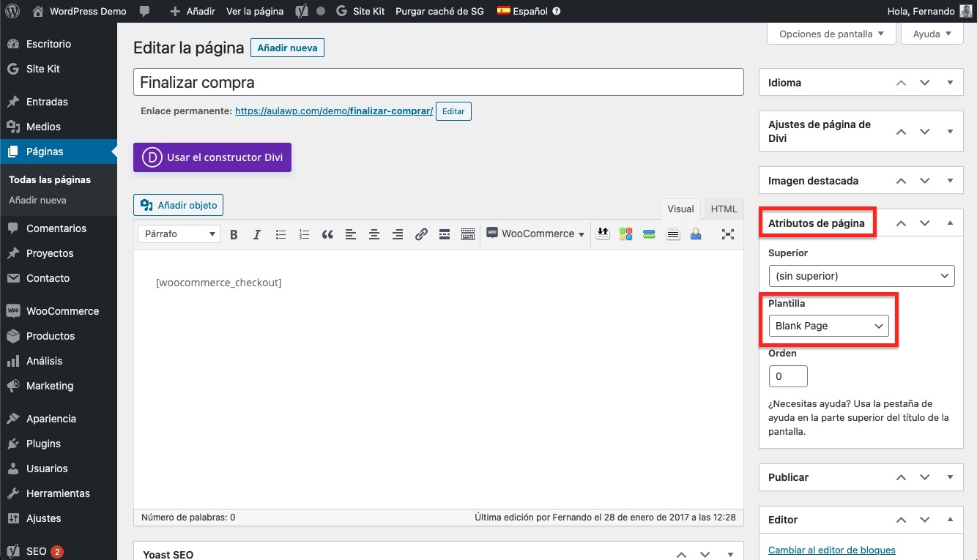This screenshot has width=977, height=560.
Task: Click the Yoast SEO icon in admin bar
Action: [301, 11]
